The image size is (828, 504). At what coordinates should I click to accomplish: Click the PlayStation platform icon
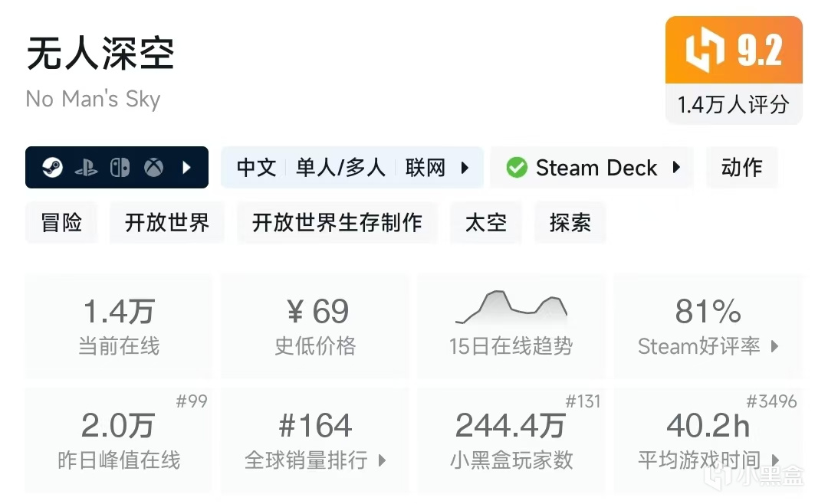pyautogui.click(x=86, y=168)
